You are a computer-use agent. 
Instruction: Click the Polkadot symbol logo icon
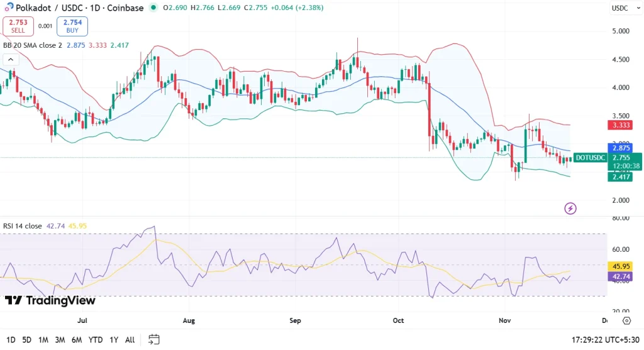tap(8, 8)
